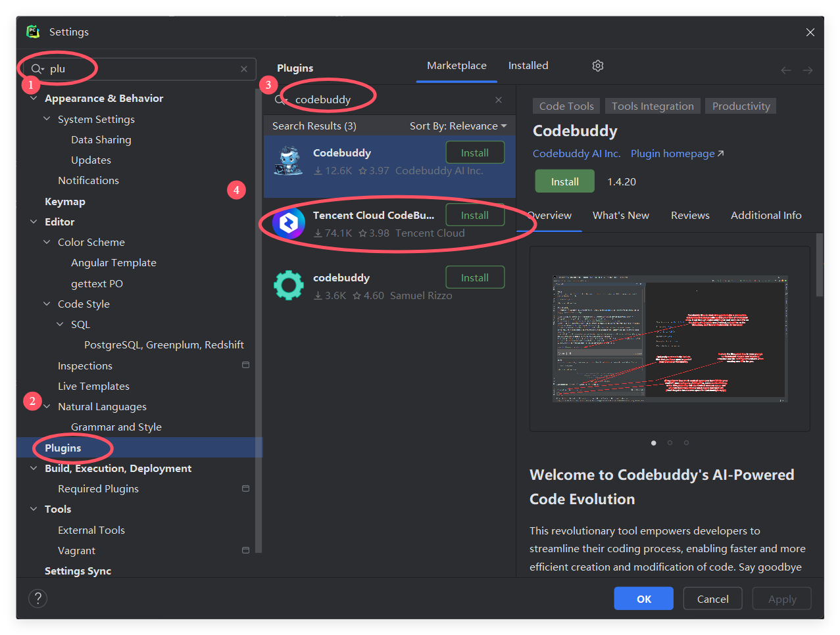Click the Tools Integration tag
Screen dimensions: 840x635
[x=653, y=106]
